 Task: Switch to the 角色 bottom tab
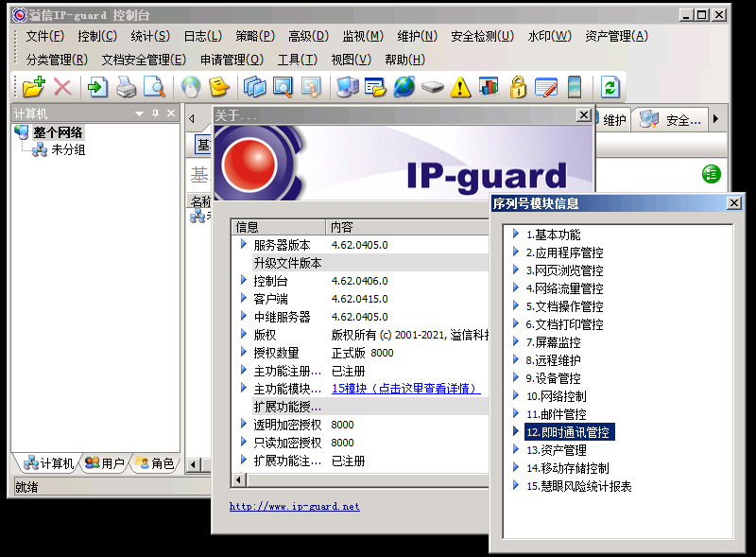[155, 463]
